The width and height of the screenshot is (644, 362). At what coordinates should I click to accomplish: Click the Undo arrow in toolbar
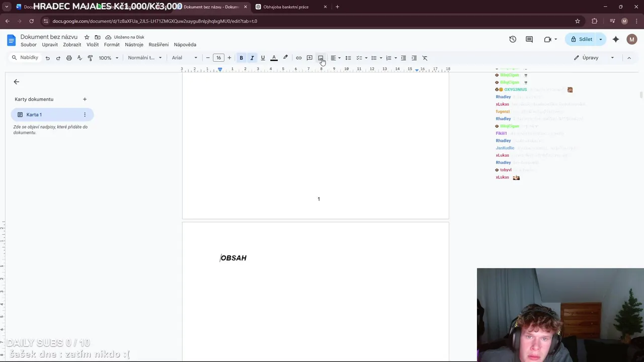47,58
